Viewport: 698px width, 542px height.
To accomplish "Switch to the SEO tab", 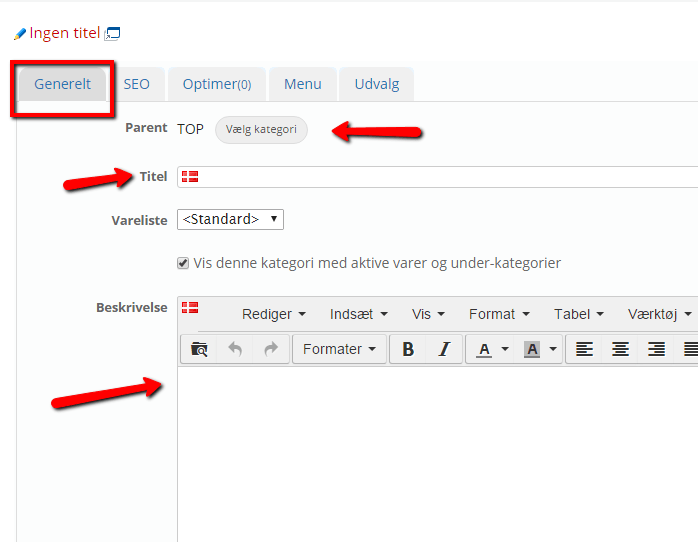I will pos(137,84).
